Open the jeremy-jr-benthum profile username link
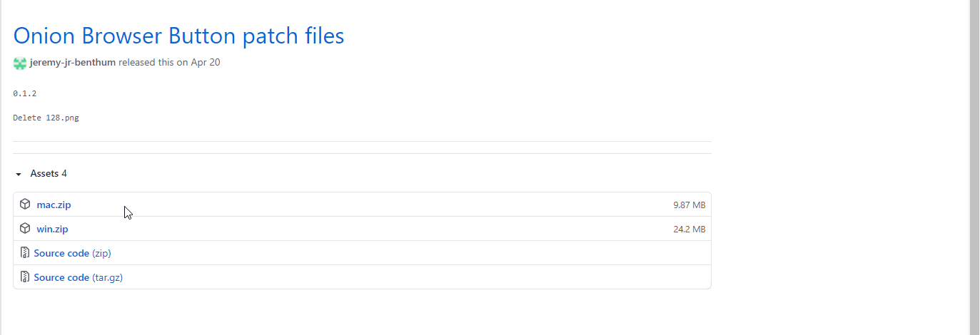980x335 pixels. pos(73,63)
